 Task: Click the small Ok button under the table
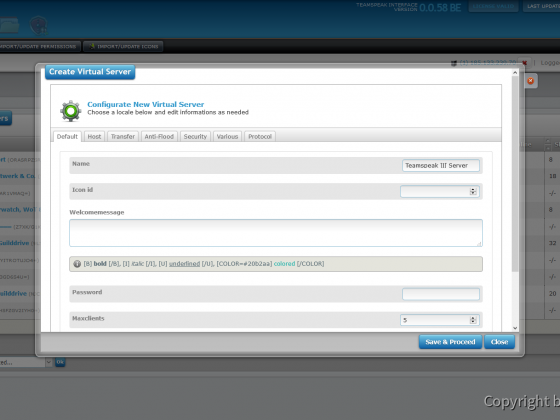tap(60, 362)
